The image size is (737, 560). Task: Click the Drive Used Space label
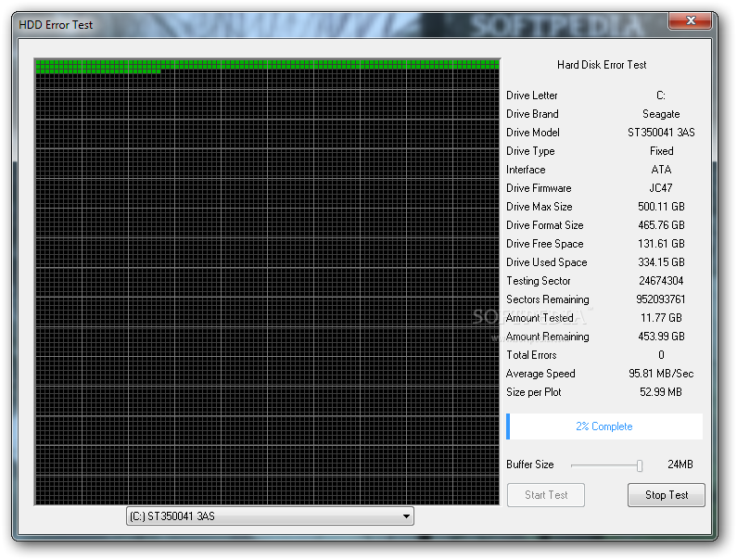[x=547, y=262]
